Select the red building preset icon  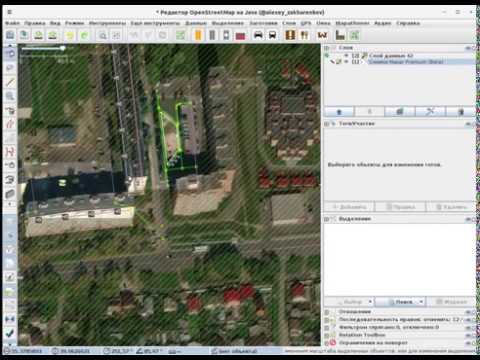point(240,35)
